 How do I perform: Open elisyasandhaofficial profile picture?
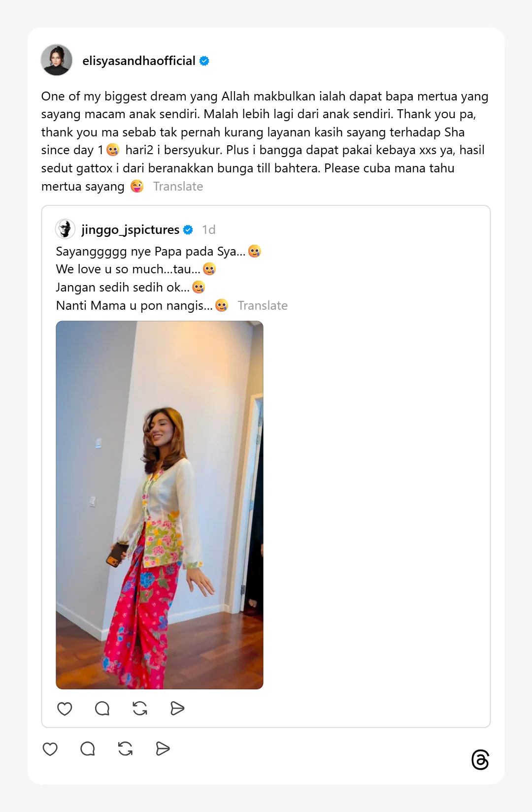click(57, 60)
